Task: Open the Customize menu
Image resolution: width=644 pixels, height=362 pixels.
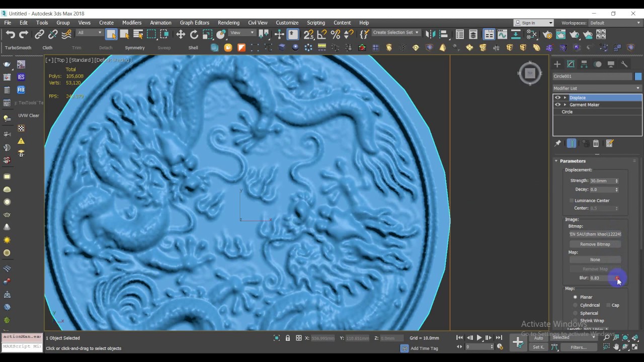Action: click(x=287, y=23)
